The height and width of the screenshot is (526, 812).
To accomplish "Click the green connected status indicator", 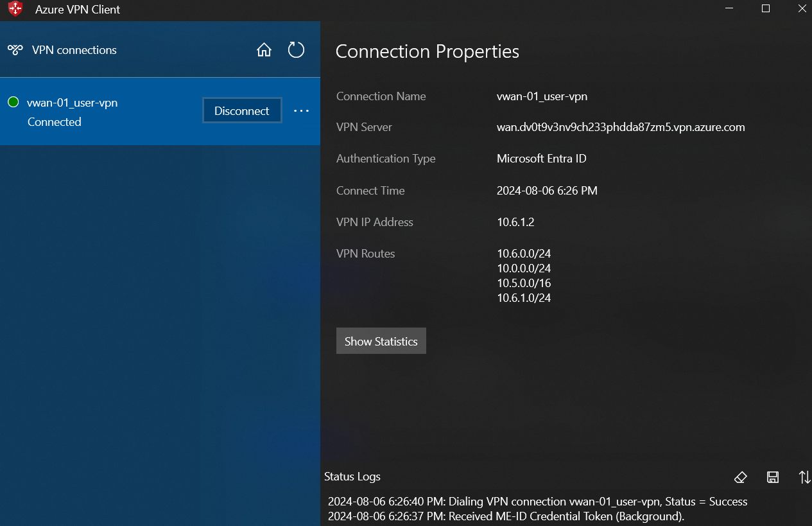I will pos(13,102).
